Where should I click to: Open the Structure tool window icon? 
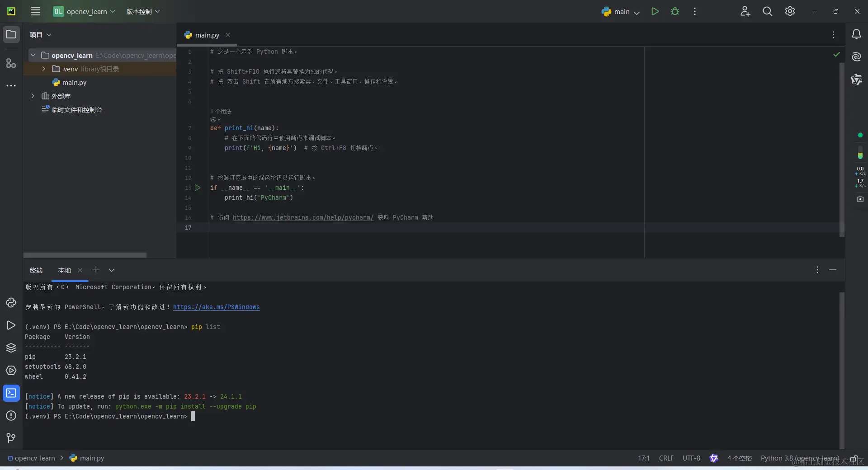(x=11, y=63)
